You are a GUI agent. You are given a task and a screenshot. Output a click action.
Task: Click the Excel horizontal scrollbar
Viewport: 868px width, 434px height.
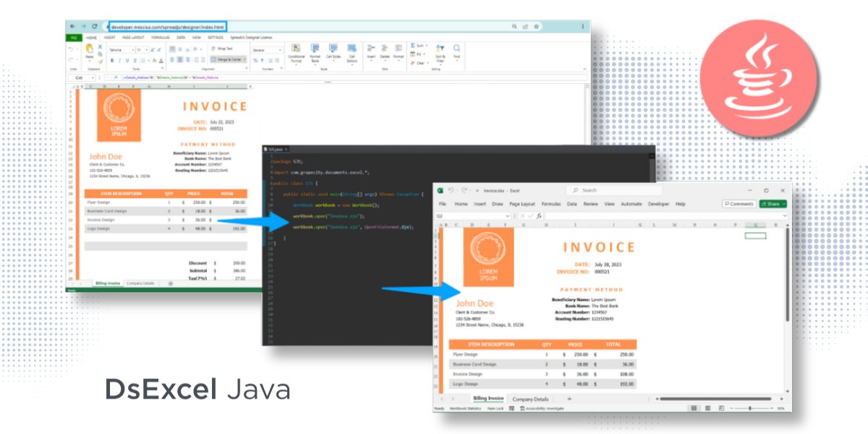715,399
